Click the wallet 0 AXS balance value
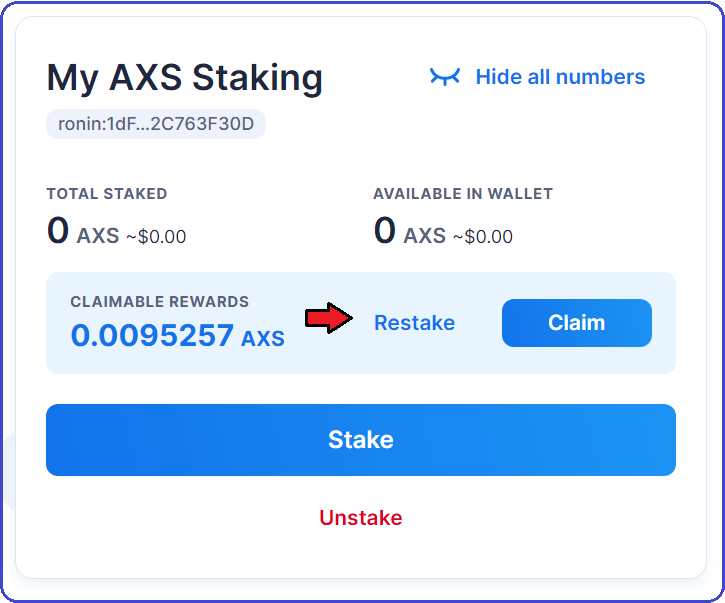Image resolution: width=725 pixels, height=603 pixels. (x=410, y=231)
